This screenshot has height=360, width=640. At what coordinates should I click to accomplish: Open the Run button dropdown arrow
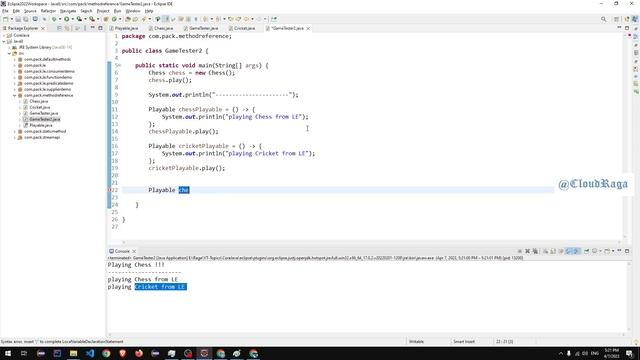pos(73,19)
